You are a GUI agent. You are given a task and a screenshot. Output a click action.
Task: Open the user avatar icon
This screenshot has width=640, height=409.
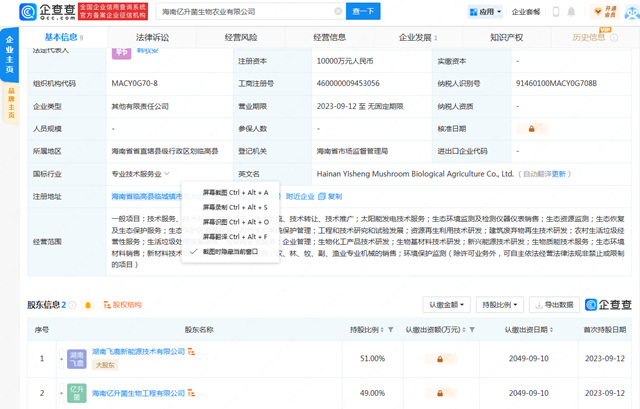click(632, 12)
